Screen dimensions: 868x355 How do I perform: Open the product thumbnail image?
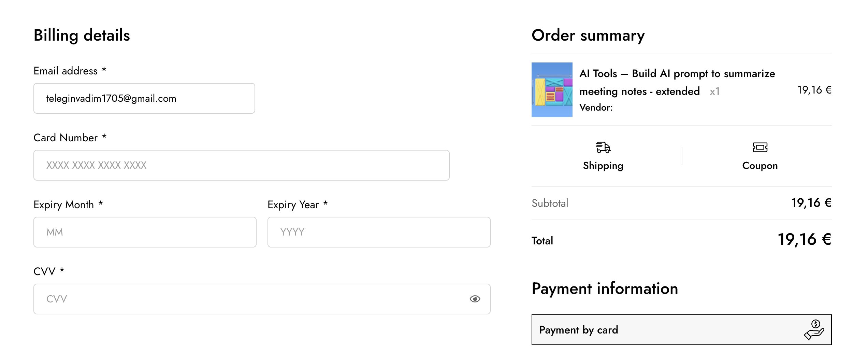(552, 90)
